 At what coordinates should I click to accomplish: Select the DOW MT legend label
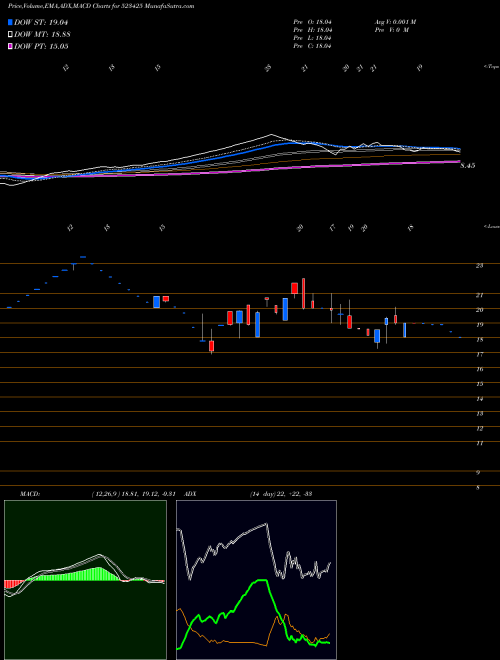tap(42, 34)
